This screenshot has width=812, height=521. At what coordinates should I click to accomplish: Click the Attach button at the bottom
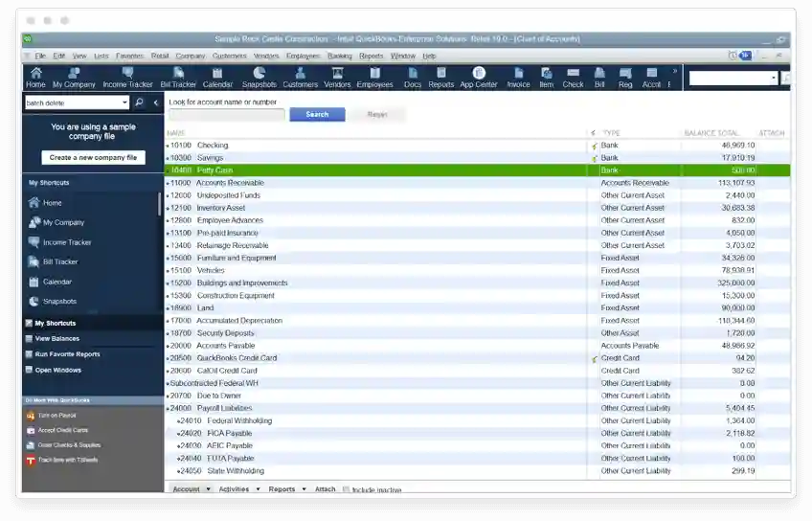[x=326, y=488]
